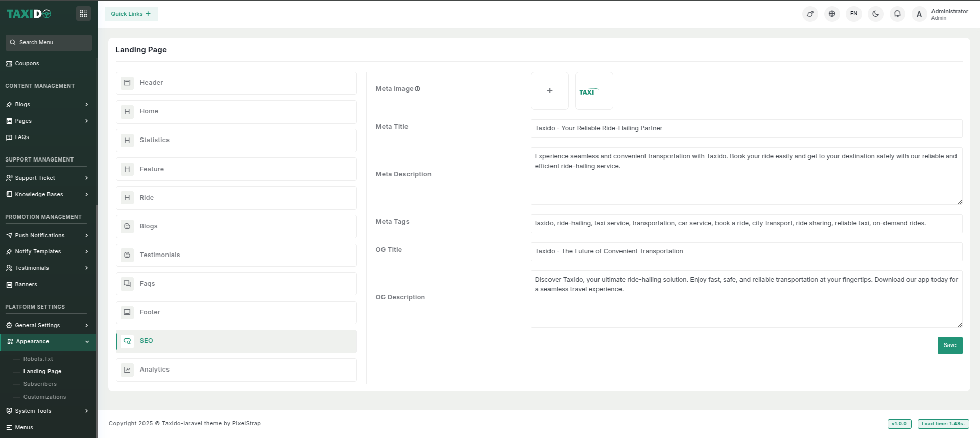Screen dimensions: 980x438
Task: Open the EN language selector
Action: 854,14
